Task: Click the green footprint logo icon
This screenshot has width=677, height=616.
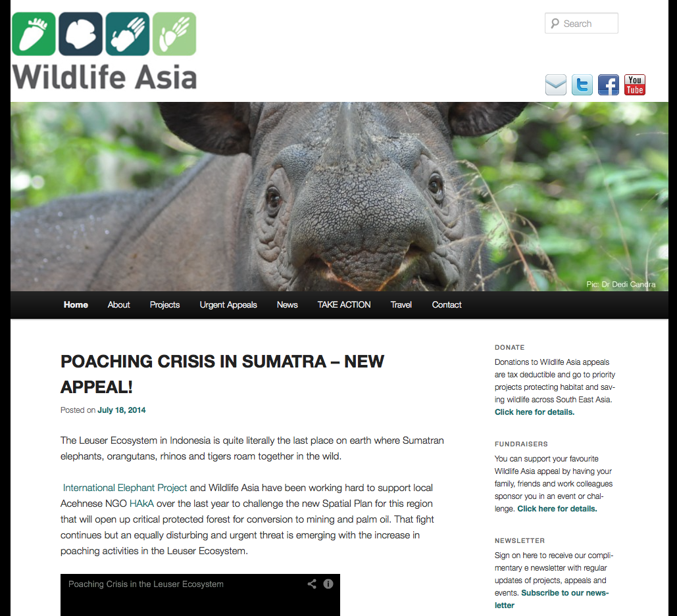Action: (x=34, y=34)
